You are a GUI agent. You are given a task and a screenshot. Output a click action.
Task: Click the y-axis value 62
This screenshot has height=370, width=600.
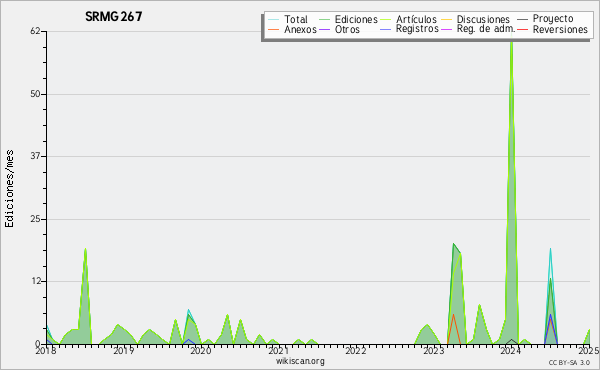pos(36,31)
